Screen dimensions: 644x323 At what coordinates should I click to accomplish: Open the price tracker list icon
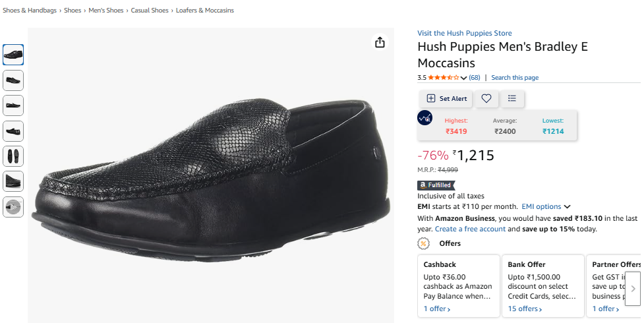[x=512, y=98]
